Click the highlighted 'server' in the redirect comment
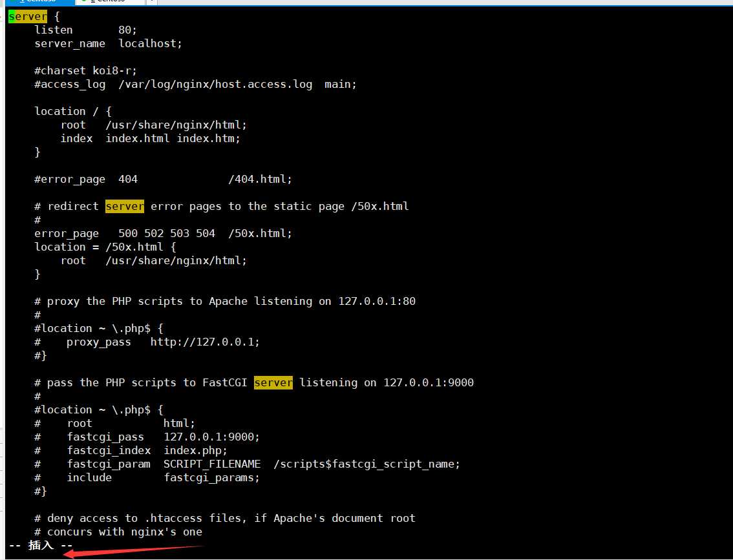The height and width of the screenshot is (560, 733). click(x=125, y=206)
